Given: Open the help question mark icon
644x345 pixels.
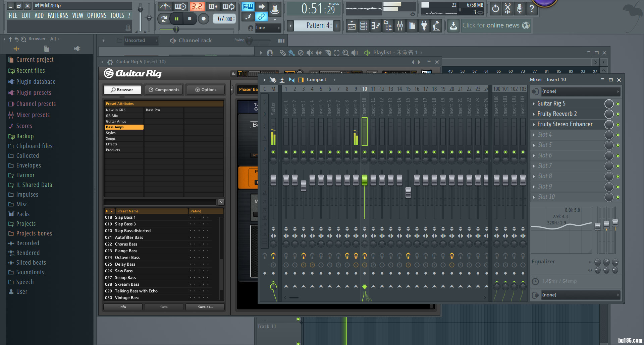Looking at the screenshot, I should coord(532,8).
